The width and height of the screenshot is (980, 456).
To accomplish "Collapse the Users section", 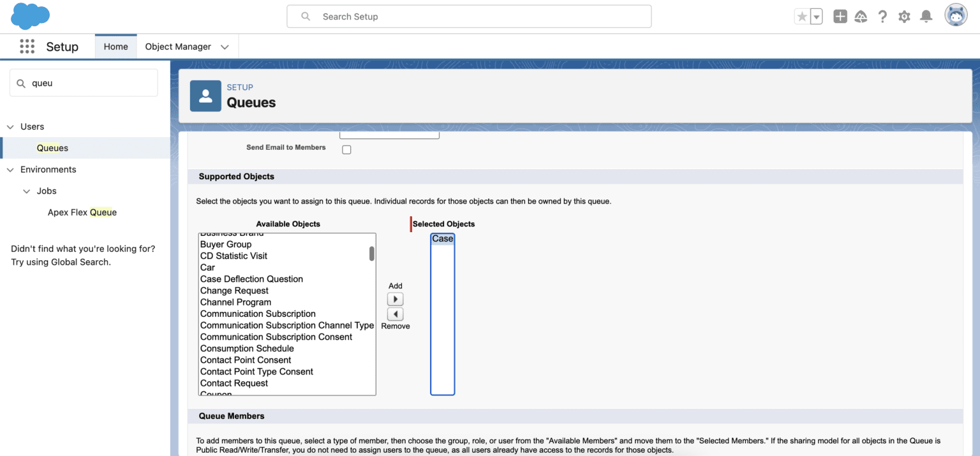I will coord(10,126).
